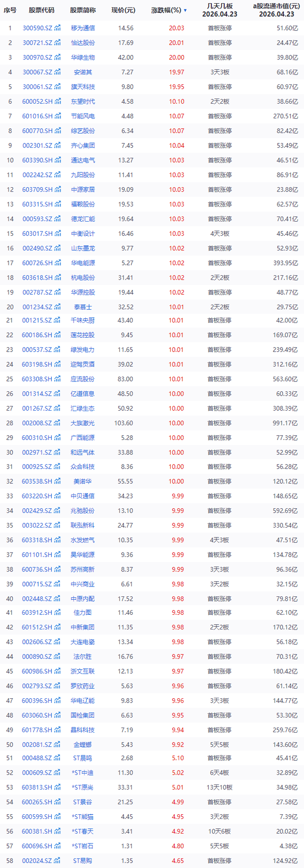Sort by 现价(元) column header
304x868 pixels.
(123, 10)
